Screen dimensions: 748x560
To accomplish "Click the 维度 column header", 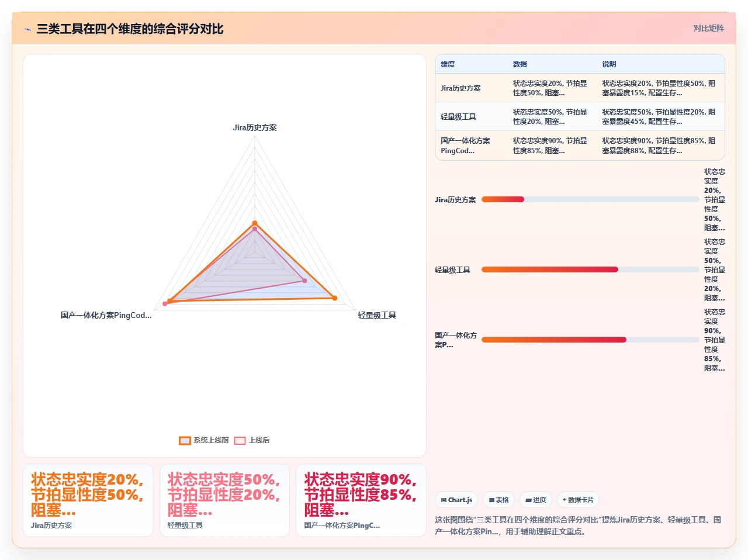I will tap(448, 64).
